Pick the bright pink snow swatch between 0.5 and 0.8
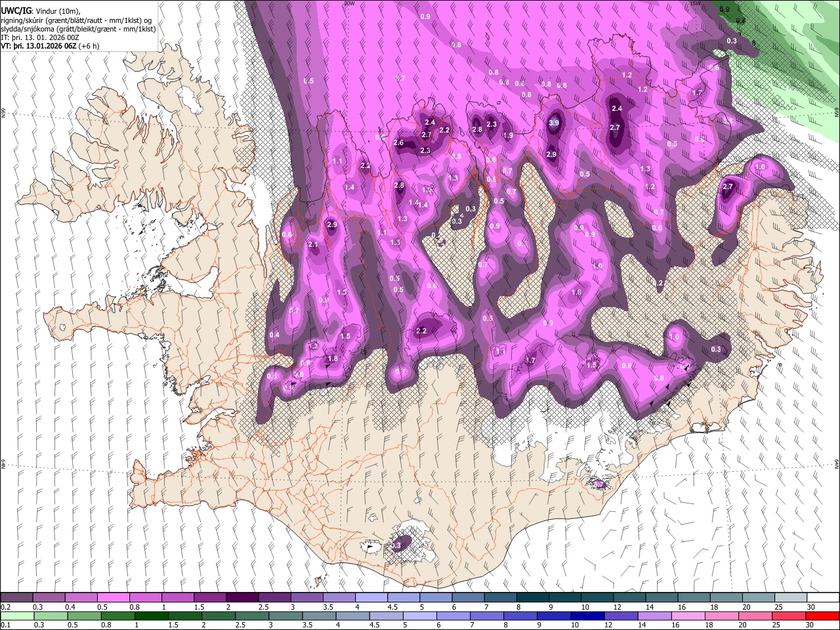Viewport: 840px width, 630px height. (x=114, y=597)
